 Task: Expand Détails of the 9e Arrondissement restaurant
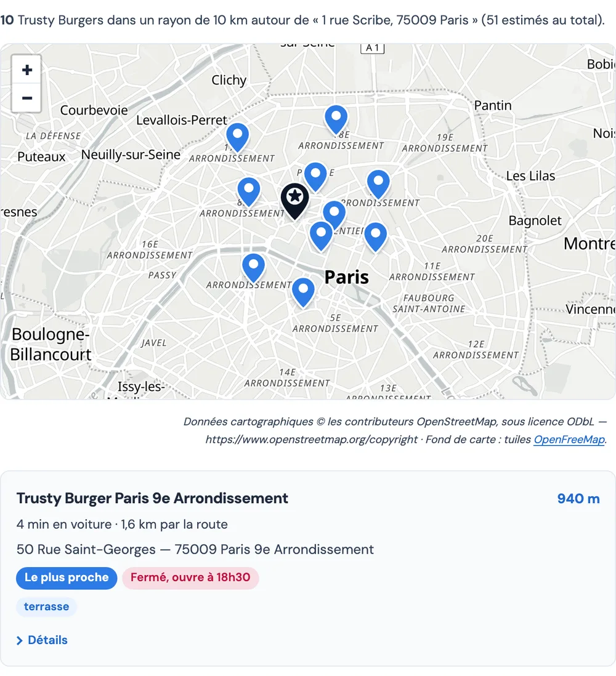(42, 640)
